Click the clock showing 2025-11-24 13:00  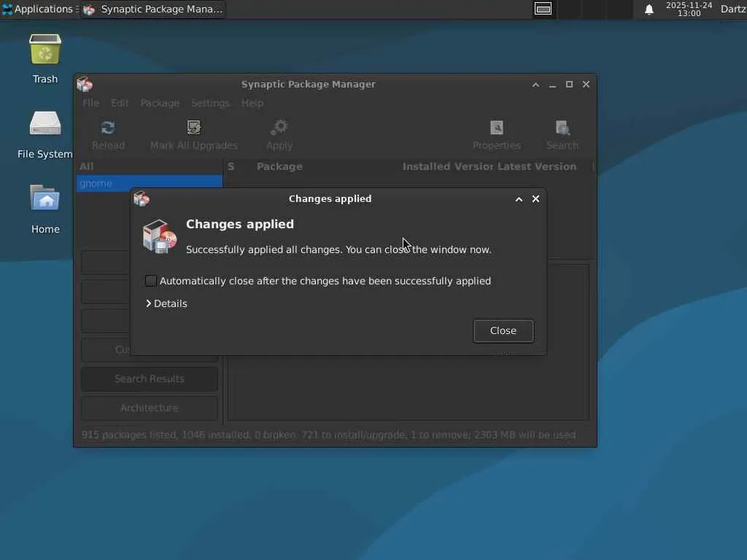(689, 9)
